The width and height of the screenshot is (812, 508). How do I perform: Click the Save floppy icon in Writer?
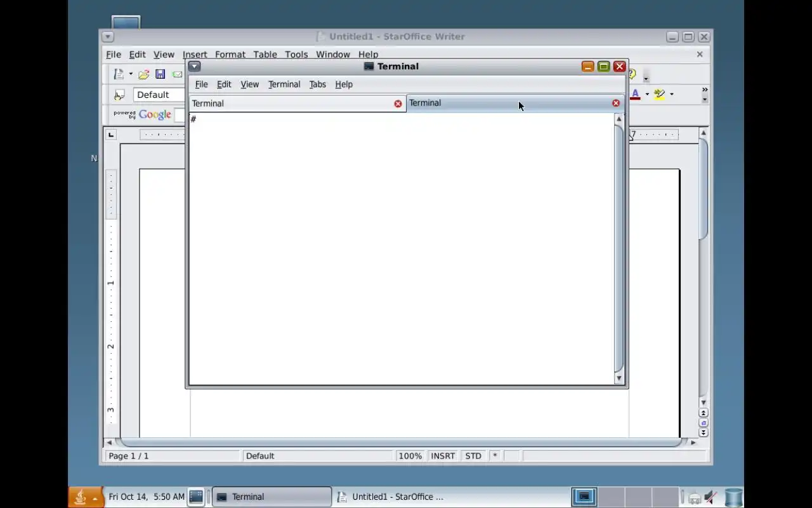(x=160, y=74)
